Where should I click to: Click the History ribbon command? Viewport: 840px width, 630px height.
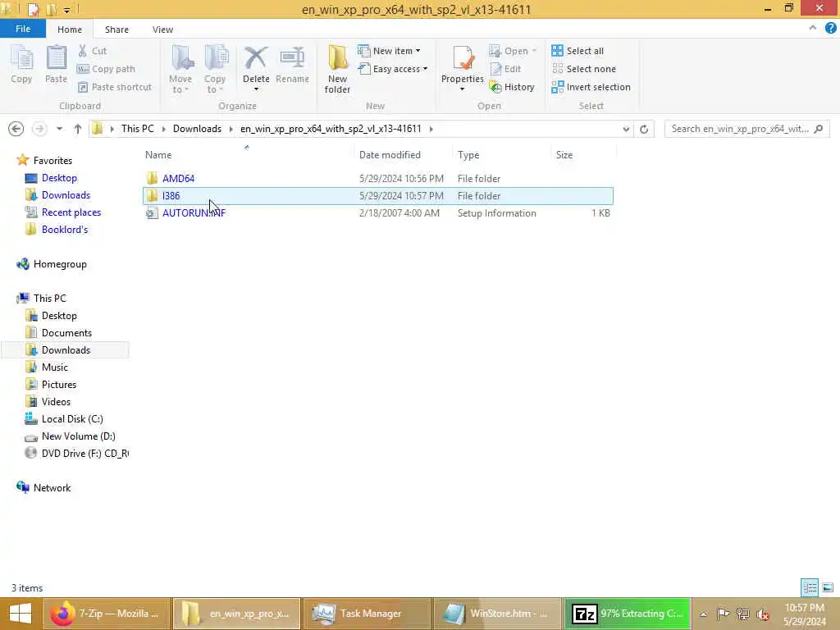512,87
